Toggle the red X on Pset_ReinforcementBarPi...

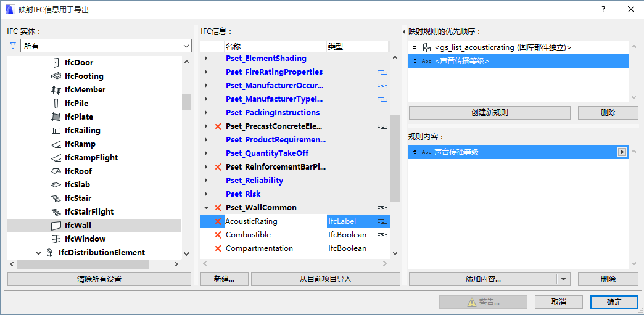tap(218, 167)
